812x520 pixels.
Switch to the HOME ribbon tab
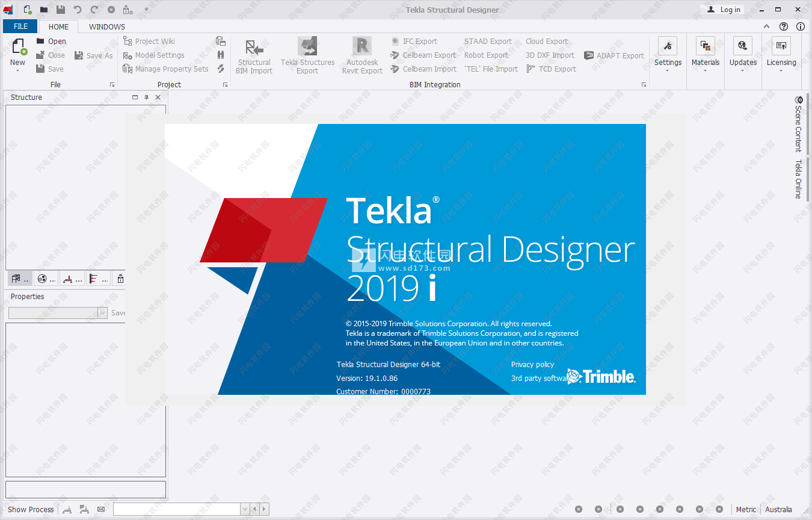tap(59, 26)
